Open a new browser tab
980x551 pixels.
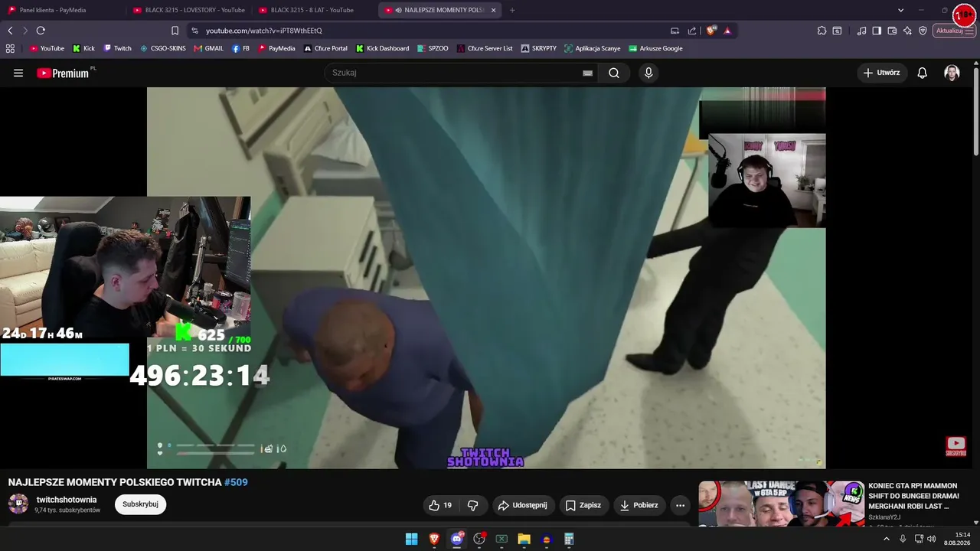pos(512,10)
